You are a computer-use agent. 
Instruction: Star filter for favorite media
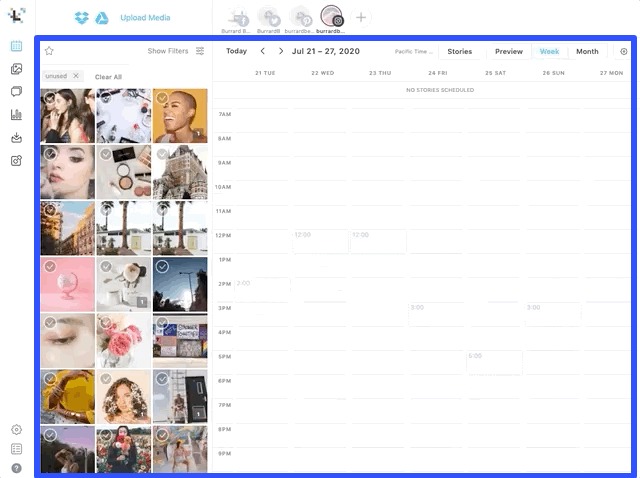click(x=49, y=51)
